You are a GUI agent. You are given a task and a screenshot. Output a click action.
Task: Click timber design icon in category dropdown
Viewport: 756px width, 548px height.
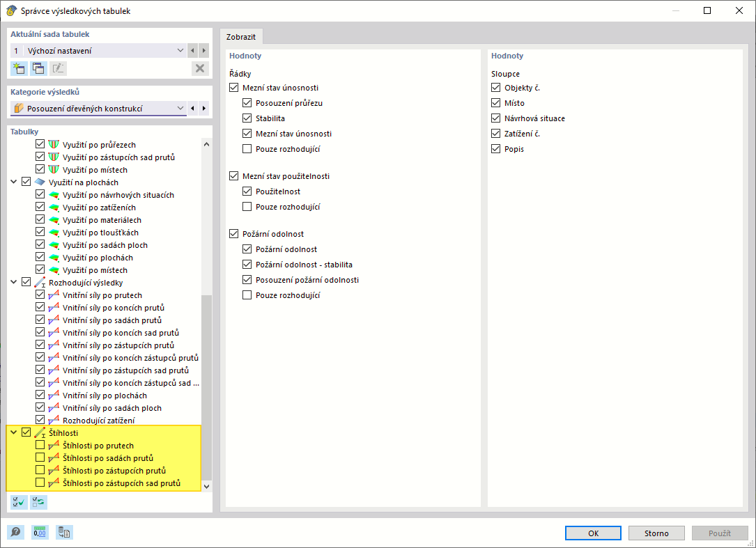(x=19, y=109)
